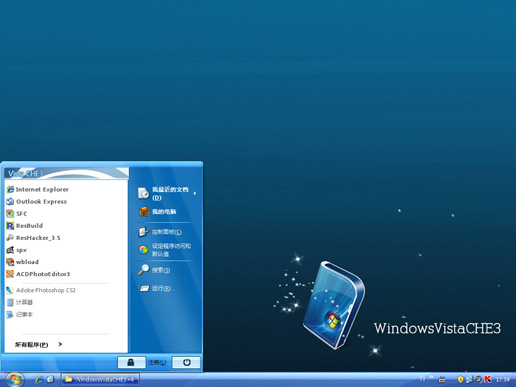The image size is (516, 387).
Task: Click the Start orb button
Action: (x=15, y=379)
